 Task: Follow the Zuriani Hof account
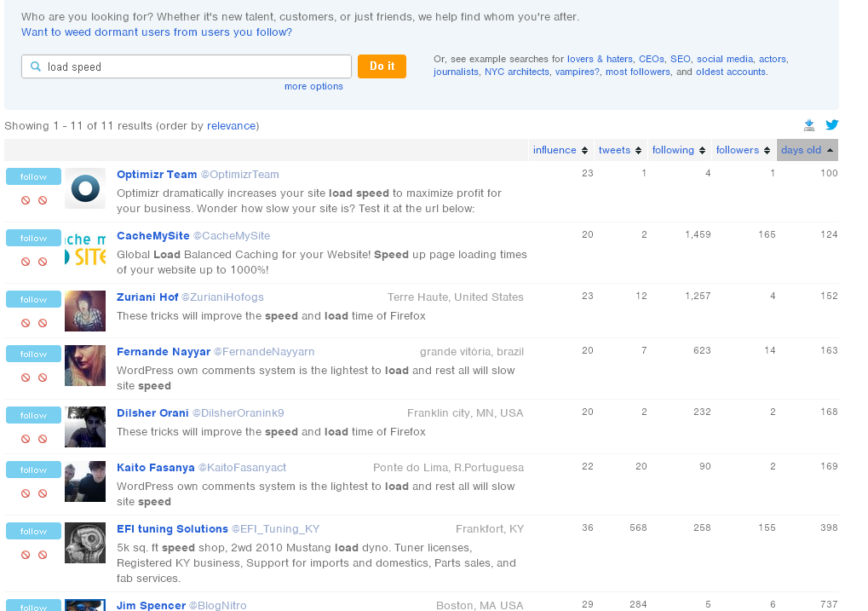[33, 300]
